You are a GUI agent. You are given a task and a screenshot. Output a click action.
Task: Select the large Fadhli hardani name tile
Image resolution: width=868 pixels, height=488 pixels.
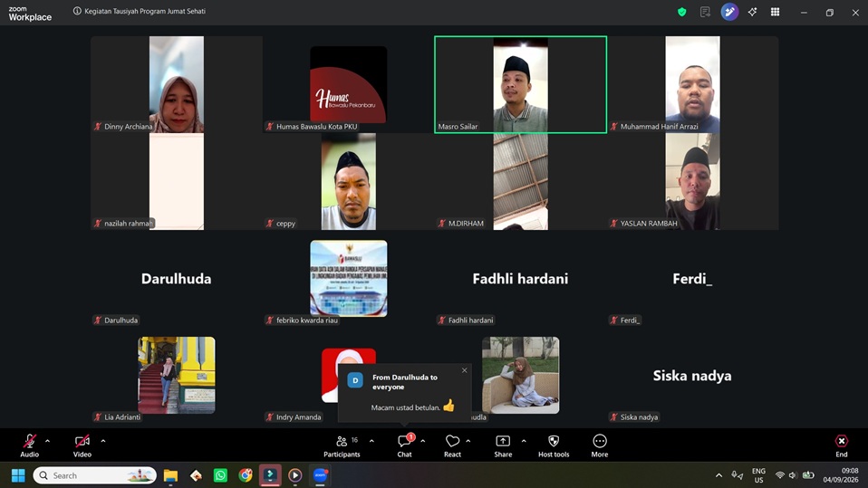pyautogui.click(x=520, y=278)
